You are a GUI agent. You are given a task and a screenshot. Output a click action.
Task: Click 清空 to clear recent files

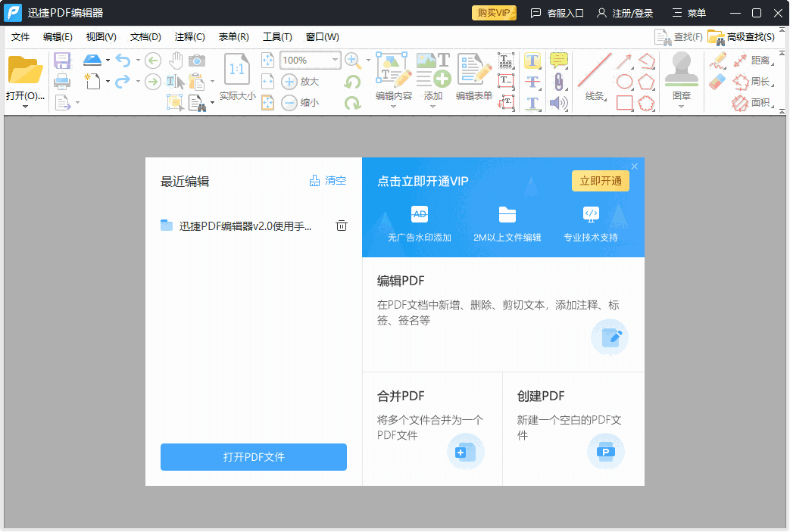[328, 181]
